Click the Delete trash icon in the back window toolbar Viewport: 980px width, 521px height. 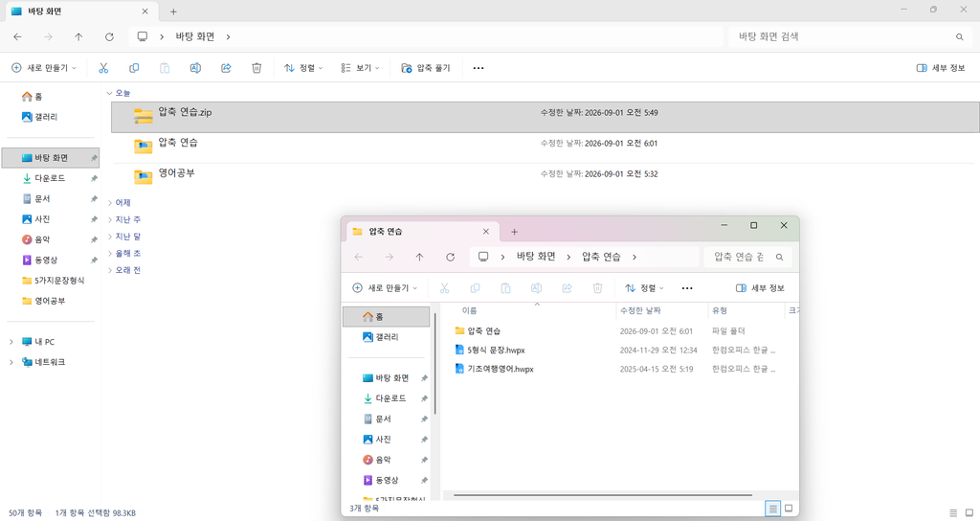pyautogui.click(x=256, y=68)
